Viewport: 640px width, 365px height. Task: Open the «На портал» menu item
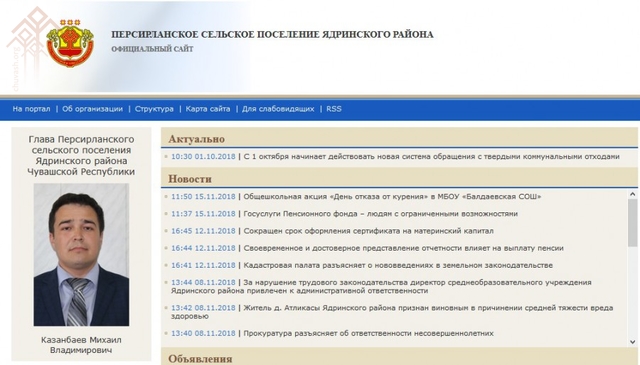[x=31, y=109]
